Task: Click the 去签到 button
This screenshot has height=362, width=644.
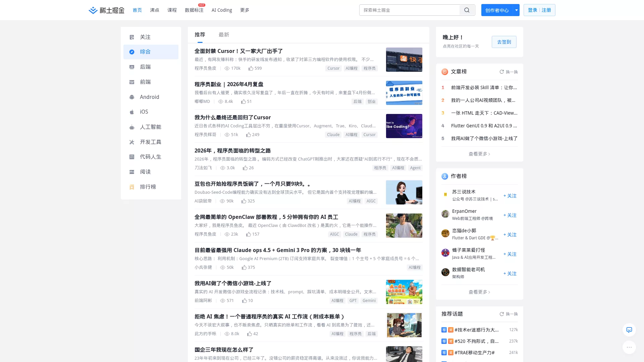Action: click(504, 42)
